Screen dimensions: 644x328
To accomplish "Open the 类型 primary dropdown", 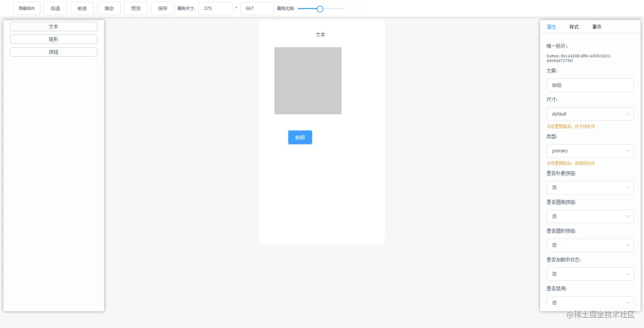I will pos(590,151).
